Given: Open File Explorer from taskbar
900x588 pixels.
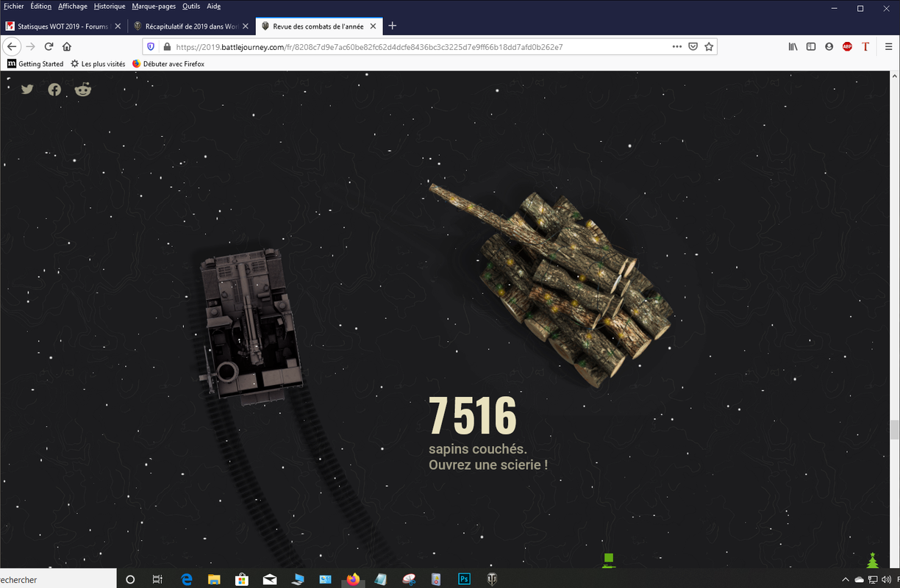Looking at the screenshot, I should [x=214, y=579].
